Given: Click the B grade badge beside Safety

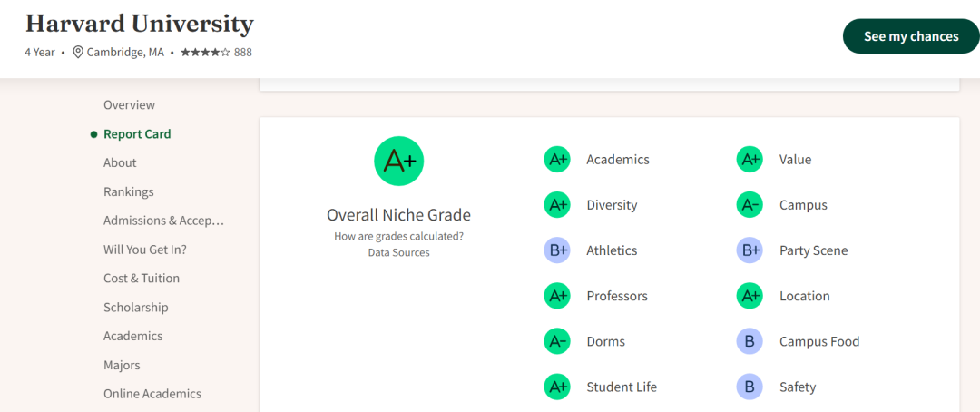Looking at the screenshot, I should (x=749, y=387).
